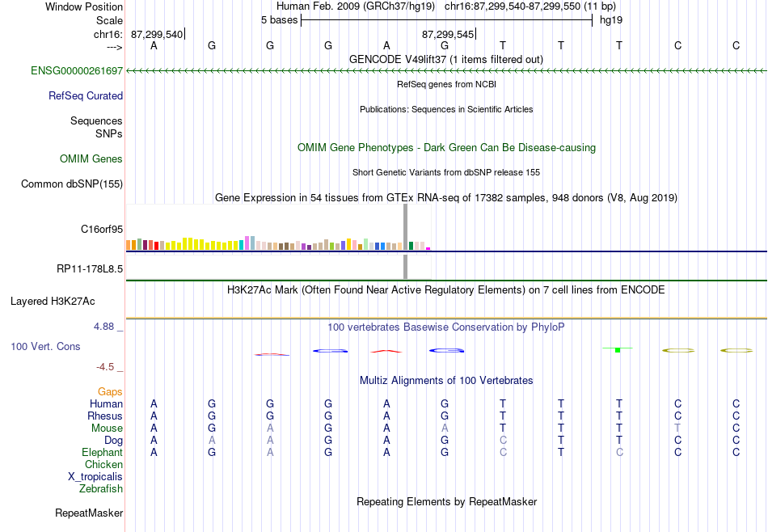The width and height of the screenshot is (768, 532).
Task: Click the -4.5 PhyloP minimum value
Action: [105, 367]
